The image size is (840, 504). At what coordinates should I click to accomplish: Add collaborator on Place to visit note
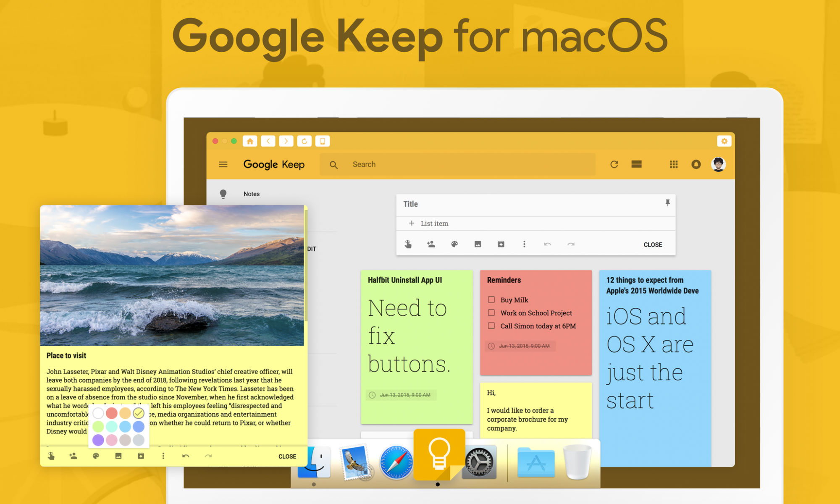click(73, 456)
